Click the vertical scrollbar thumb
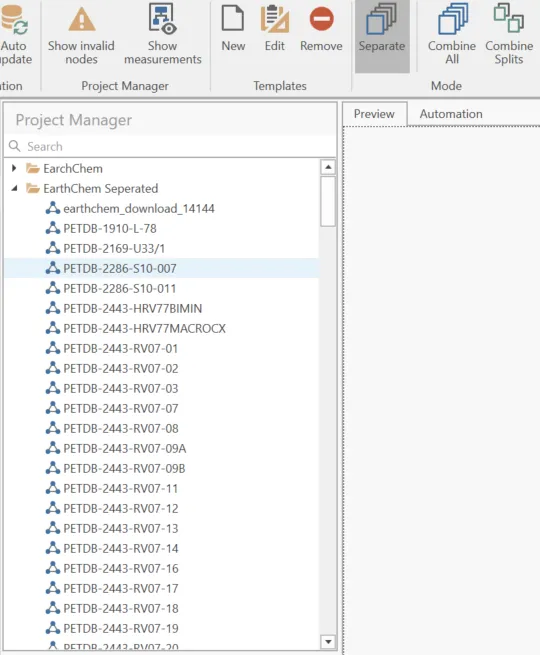The image size is (540, 655). 328,201
